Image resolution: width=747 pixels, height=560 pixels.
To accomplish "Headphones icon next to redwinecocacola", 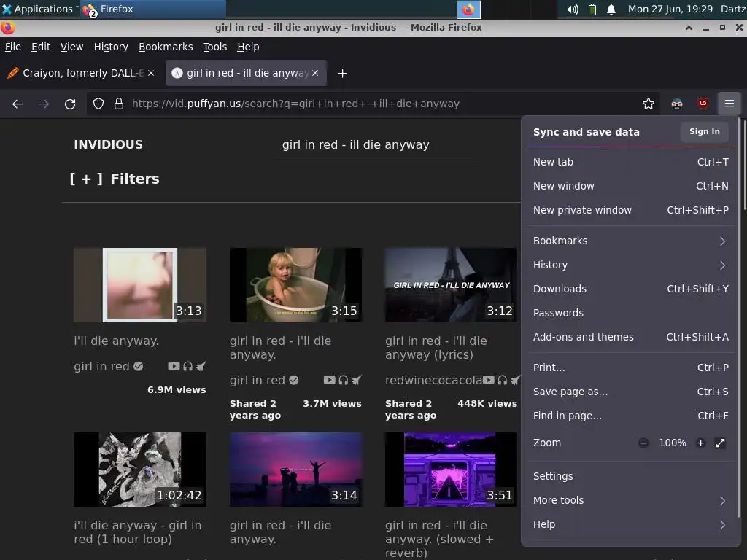I will pyautogui.click(x=502, y=380).
